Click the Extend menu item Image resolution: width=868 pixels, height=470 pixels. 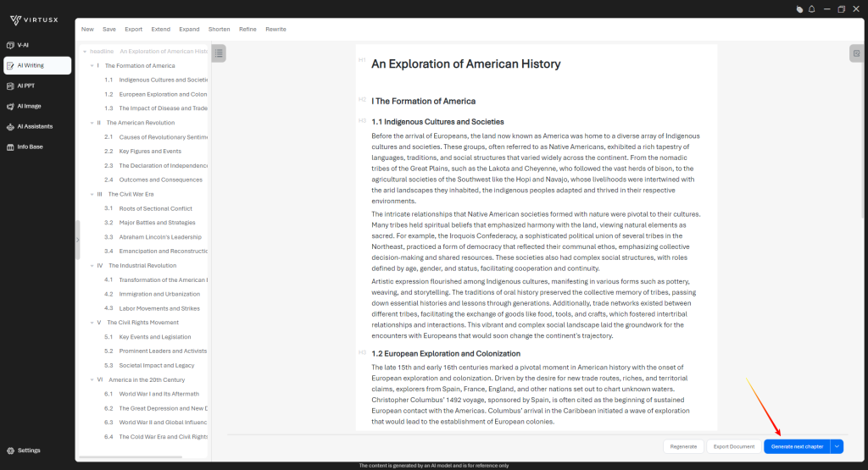coord(160,30)
